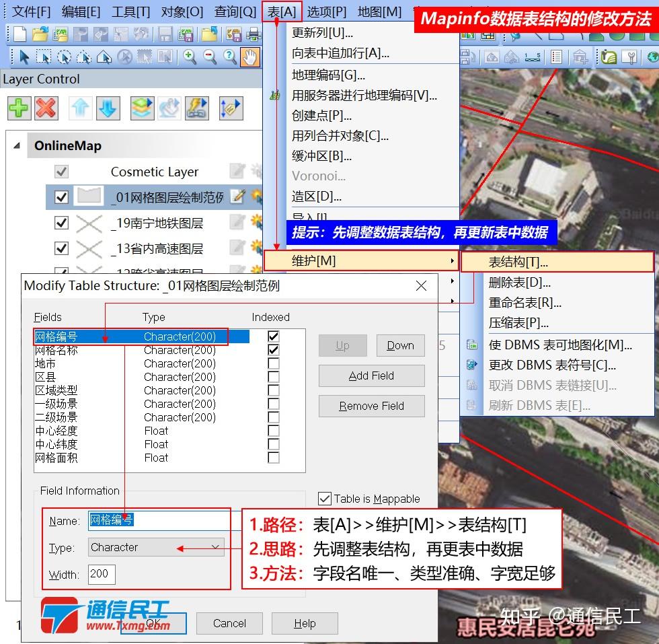
Task: Select the Marquee Select tool
Action: 44,57
